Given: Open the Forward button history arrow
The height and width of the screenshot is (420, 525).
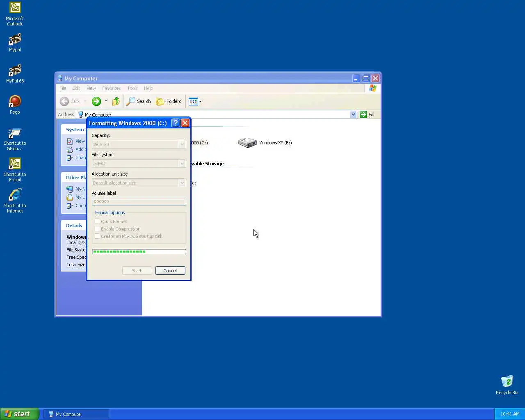Looking at the screenshot, I should (106, 101).
